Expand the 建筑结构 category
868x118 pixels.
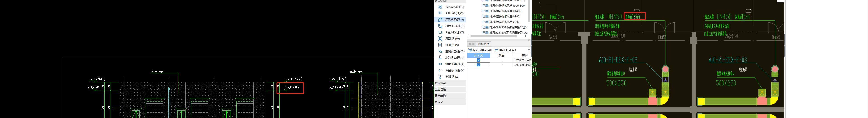(450, 96)
